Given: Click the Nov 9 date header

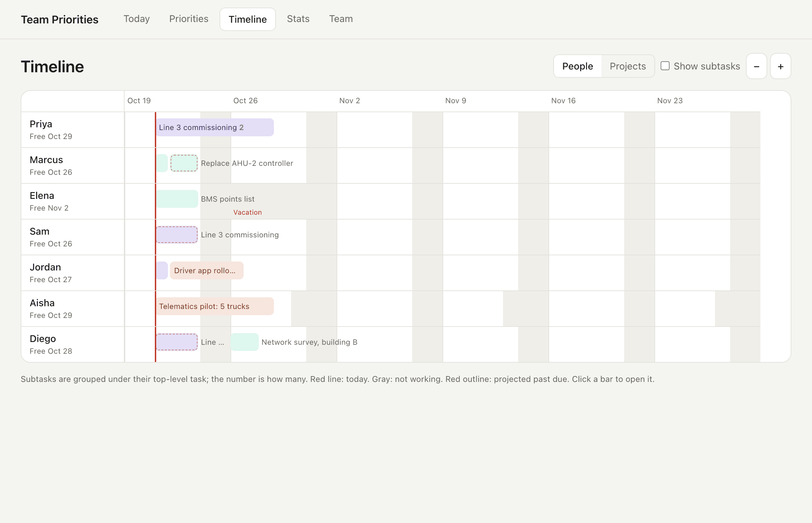Looking at the screenshot, I should coord(456,100).
